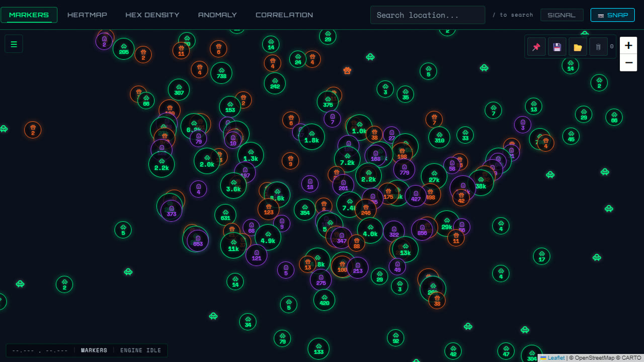Zoom in on the map

point(628,46)
